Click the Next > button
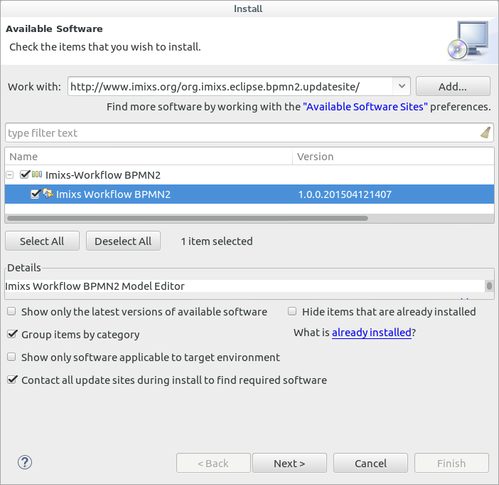 289,463
